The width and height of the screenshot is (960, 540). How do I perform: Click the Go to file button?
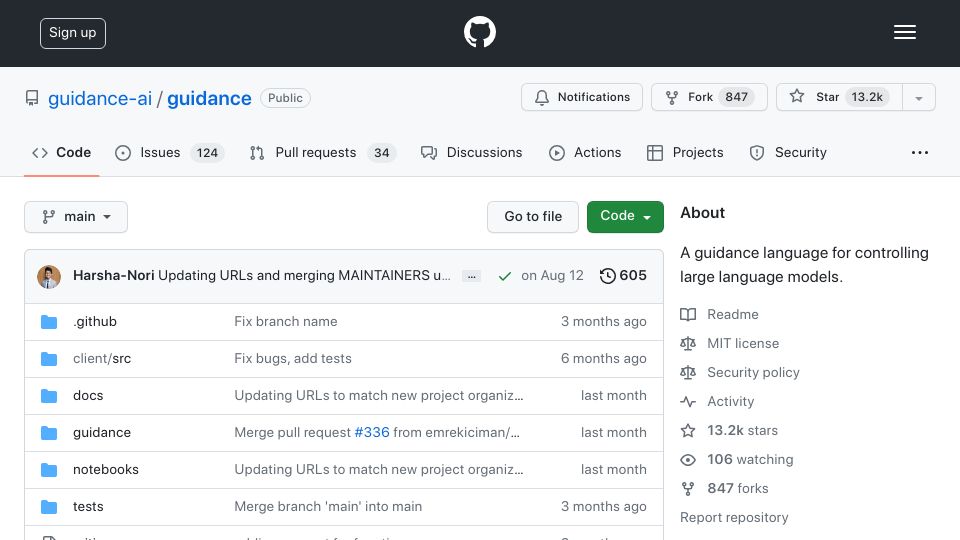(533, 217)
